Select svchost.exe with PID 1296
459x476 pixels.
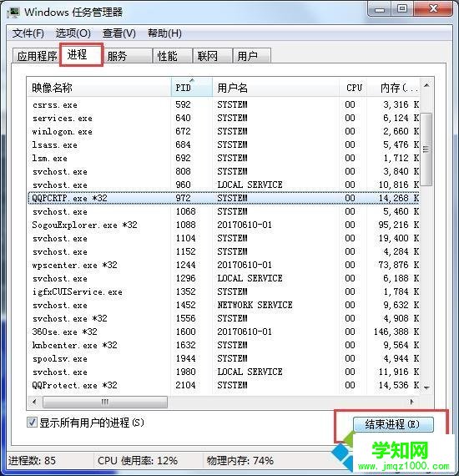coord(224,278)
